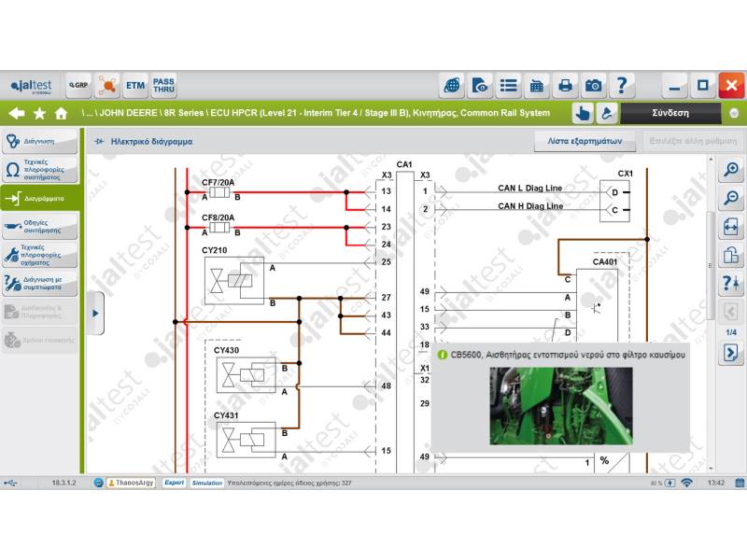Image resolution: width=747 pixels, height=560 pixels.
Task: Open the symbol legend help icon
Action: coord(730,284)
